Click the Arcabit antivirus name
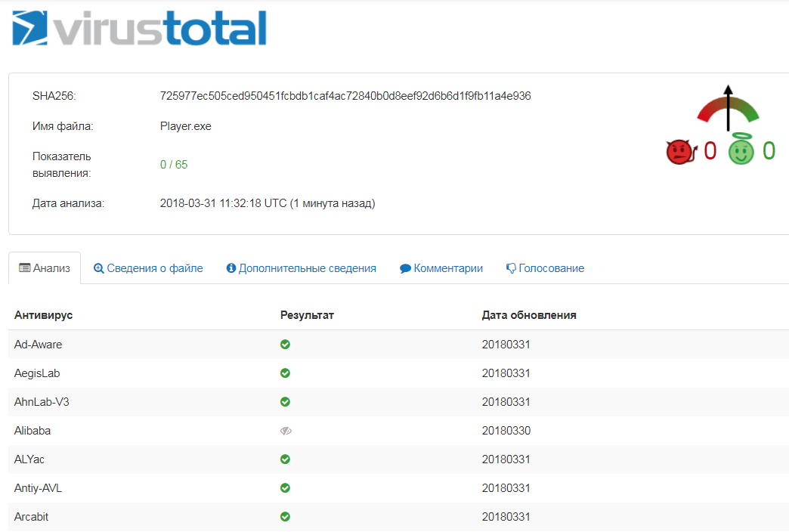Screen dimensions: 789x532 click(31, 516)
